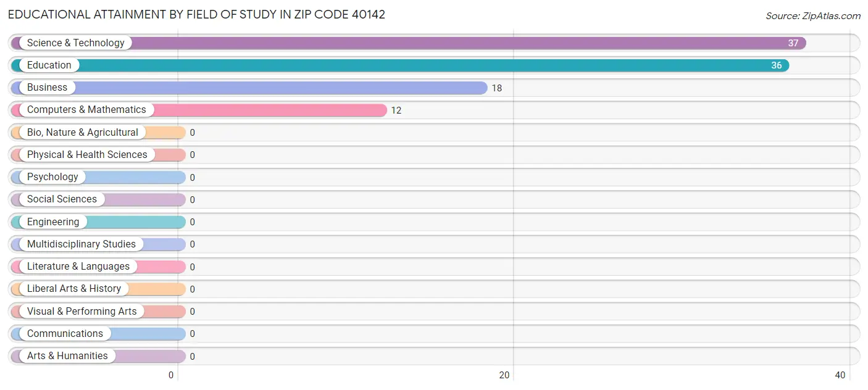Viewport: 868px width, 390px height.
Task: Click the Science & Technology bar label
Action: (76, 43)
